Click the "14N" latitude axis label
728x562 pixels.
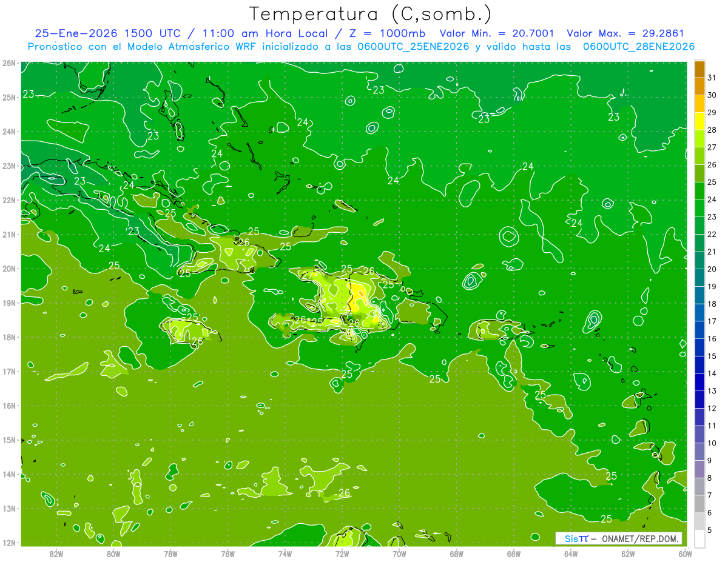pyautogui.click(x=8, y=474)
